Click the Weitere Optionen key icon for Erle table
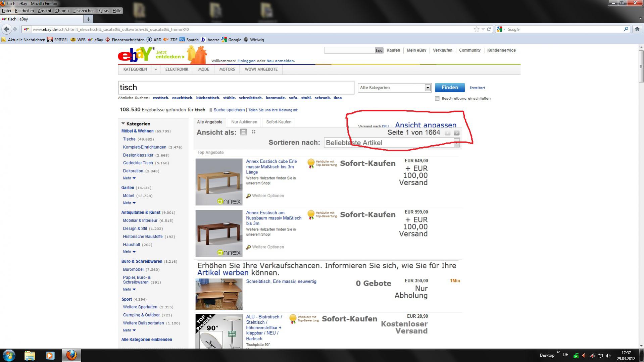 click(x=248, y=196)
